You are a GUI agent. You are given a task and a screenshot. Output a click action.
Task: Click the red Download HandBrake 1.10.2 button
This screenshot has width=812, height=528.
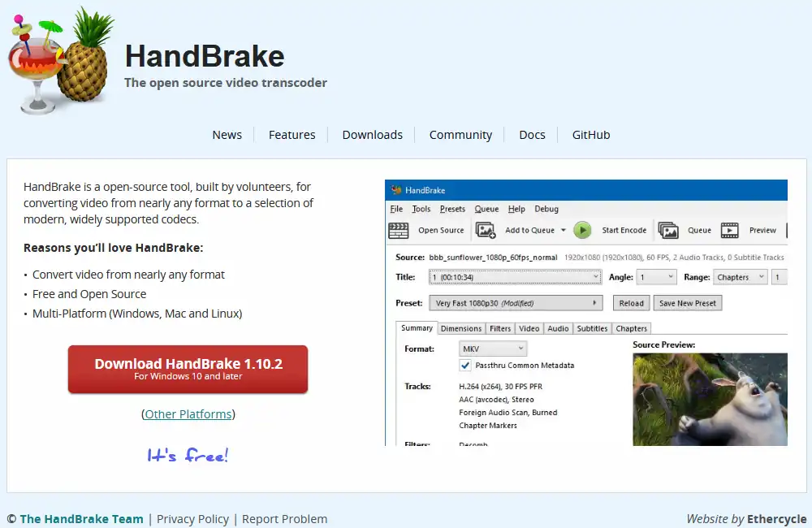coord(188,369)
